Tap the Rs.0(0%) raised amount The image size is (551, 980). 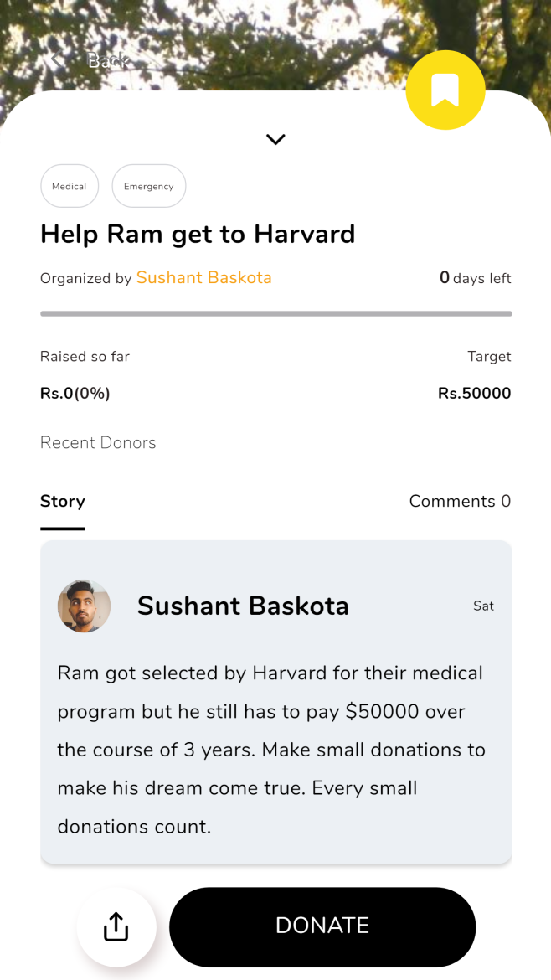tap(75, 394)
